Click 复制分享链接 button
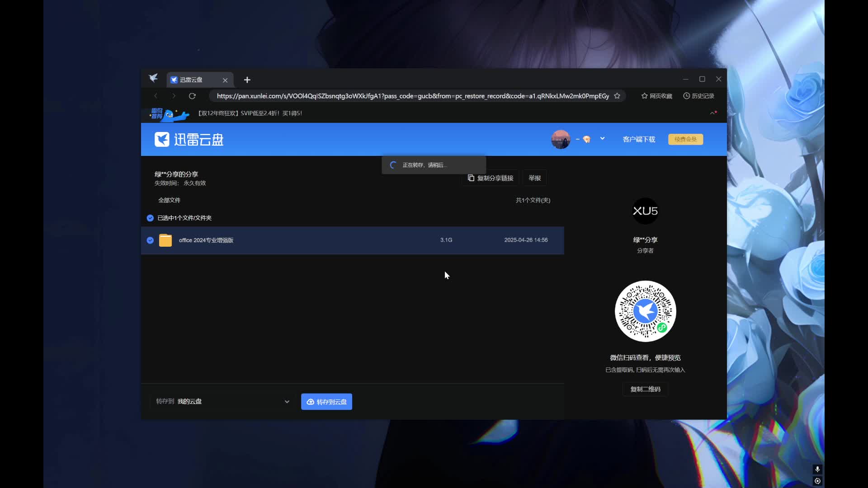The height and width of the screenshot is (488, 868). point(491,178)
